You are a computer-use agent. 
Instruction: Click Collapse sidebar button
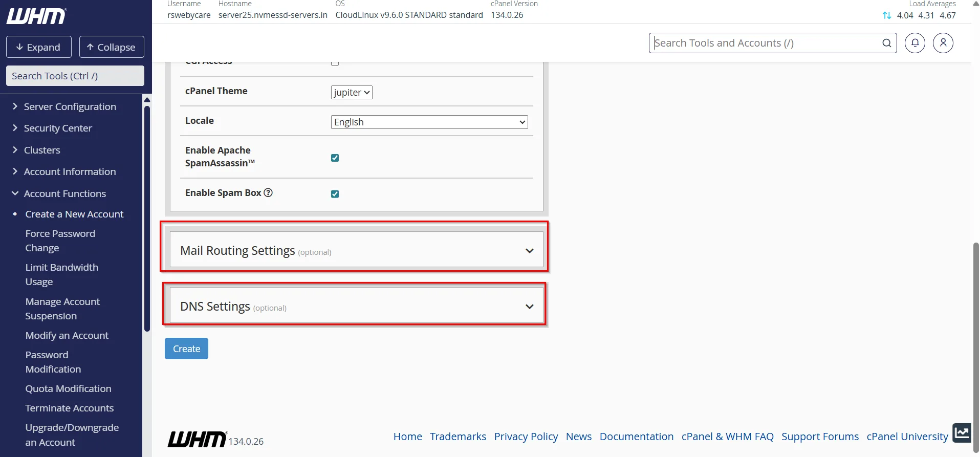tap(112, 47)
